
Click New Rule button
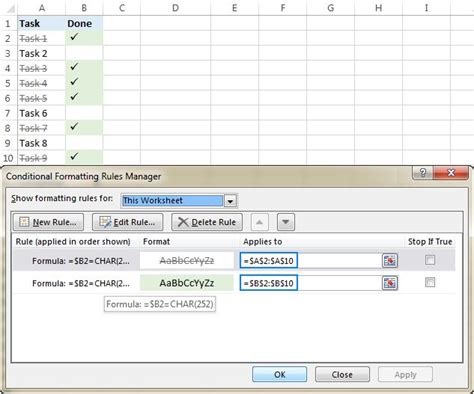(48, 222)
